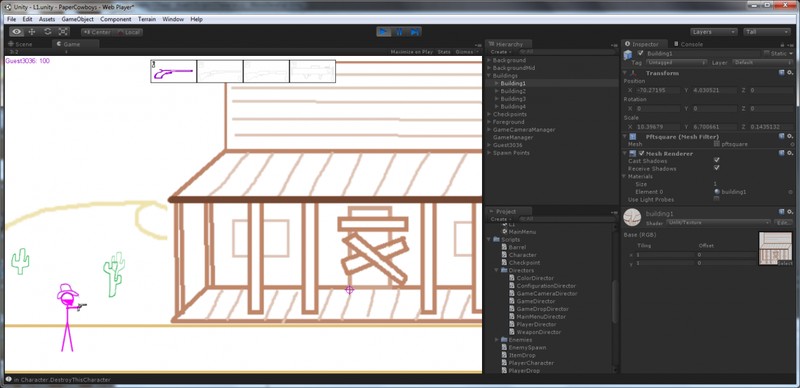
Task: Collapse the Materials section
Action: 624,176
